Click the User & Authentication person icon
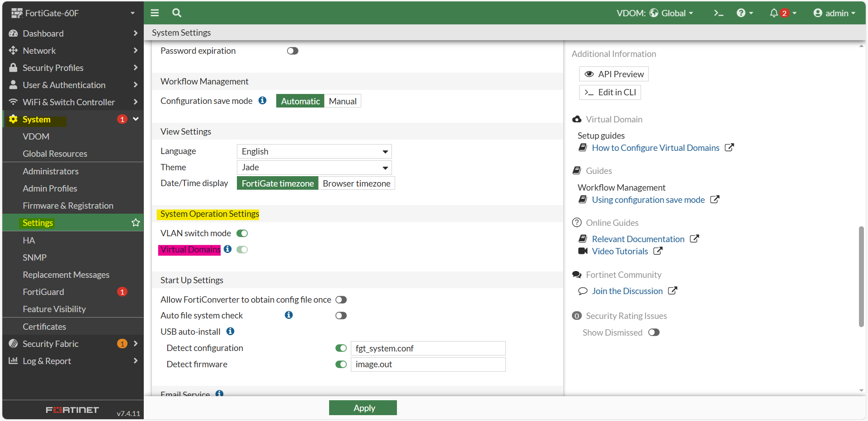This screenshot has width=868, height=421. (13, 84)
